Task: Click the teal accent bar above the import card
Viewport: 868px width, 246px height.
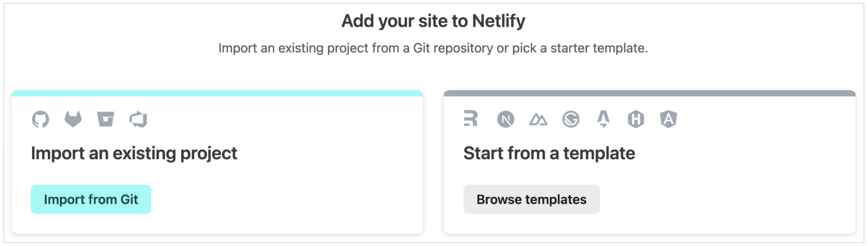Action: 217,93
